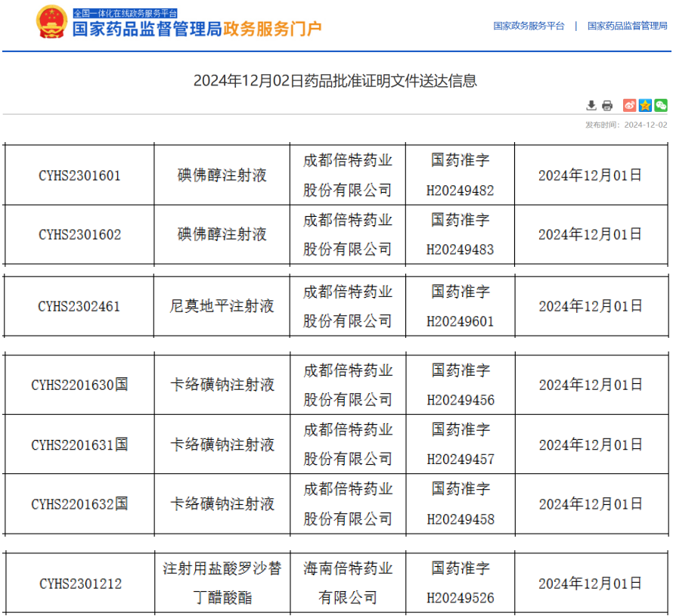Click date 2024年12月01日 in CYHS2302461 row
The width and height of the screenshot is (673, 616).
(591, 306)
